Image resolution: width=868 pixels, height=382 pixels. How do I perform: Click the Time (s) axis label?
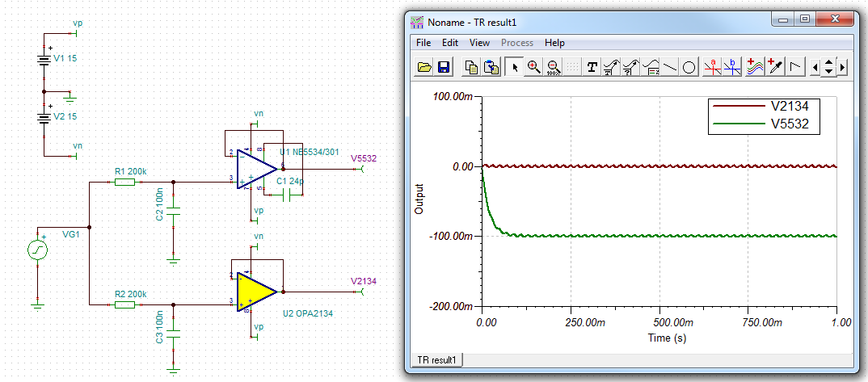pos(667,338)
